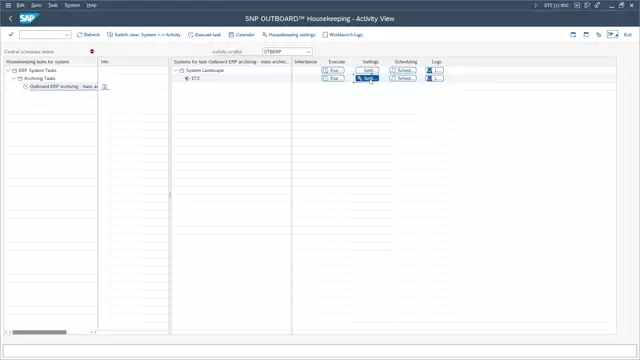Image resolution: width=640 pixels, height=360 pixels.
Task: Click the first window layout icon near Exit
Action: 573,35
